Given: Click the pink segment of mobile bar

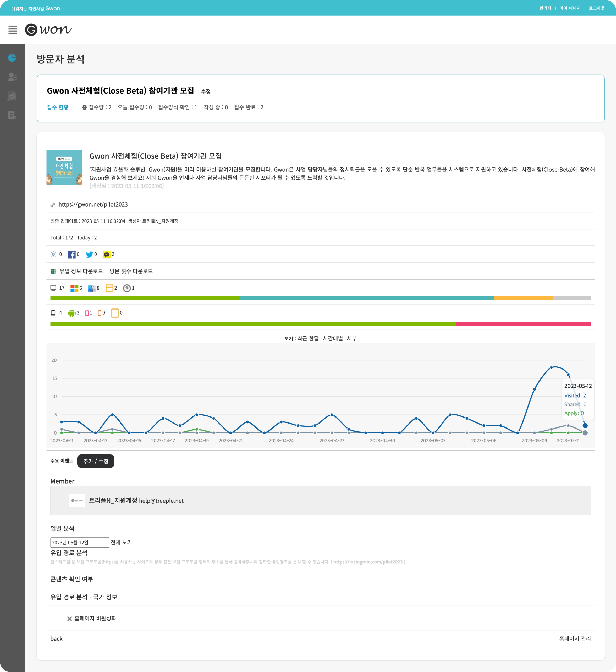Looking at the screenshot, I should pyautogui.click(x=523, y=324).
